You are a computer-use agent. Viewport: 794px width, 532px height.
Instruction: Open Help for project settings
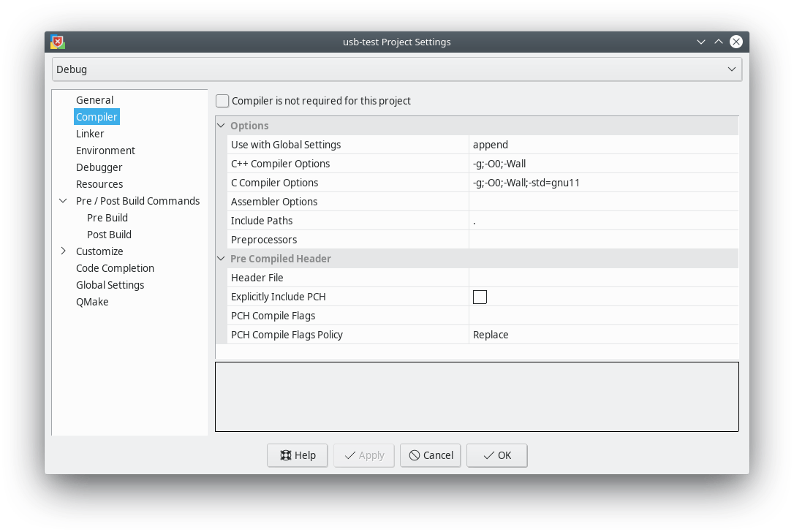297,455
